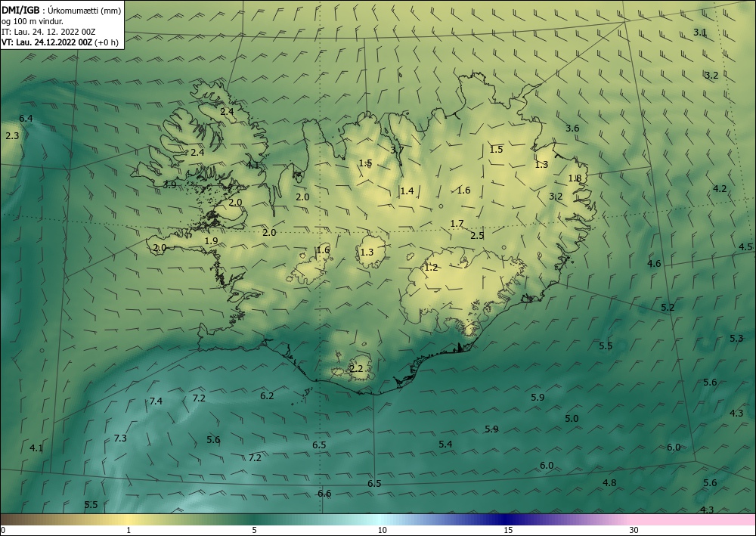
Task: Click the 5.0 value label
Action: coord(572,419)
